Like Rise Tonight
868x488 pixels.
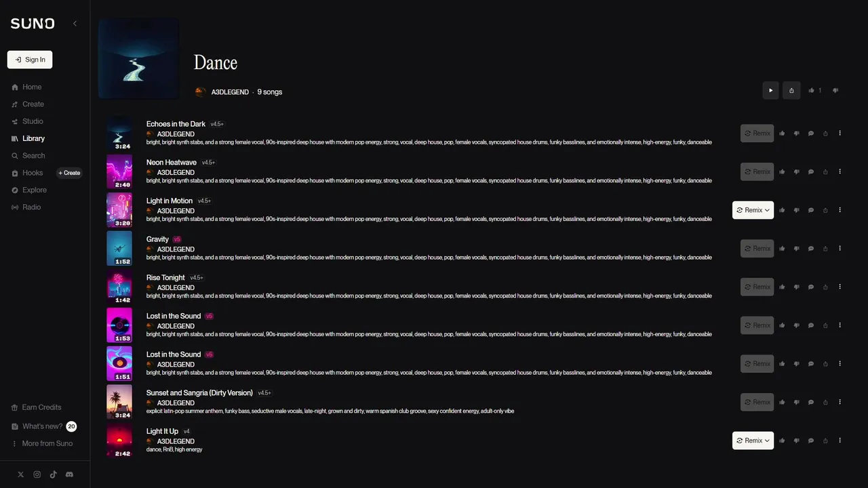(782, 287)
